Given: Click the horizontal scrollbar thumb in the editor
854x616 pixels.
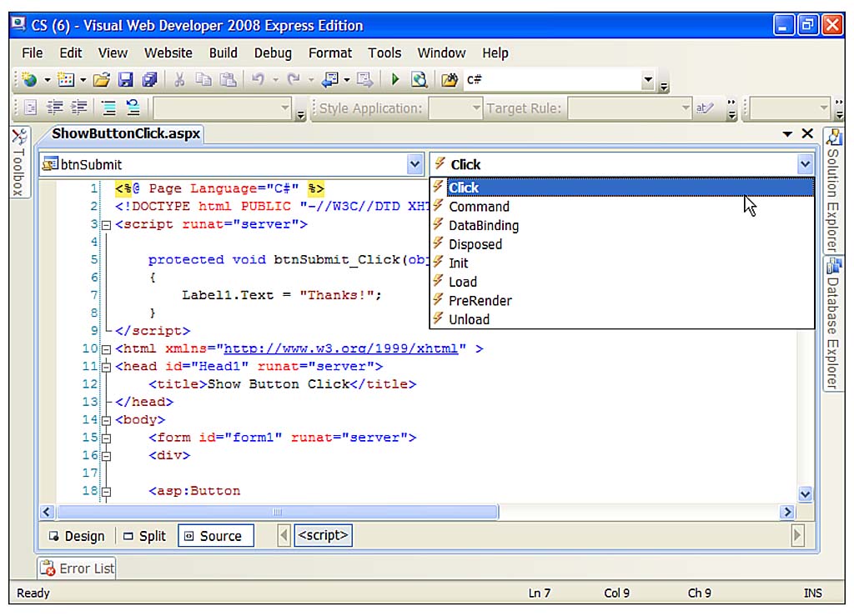Looking at the screenshot, I should point(277,512).
